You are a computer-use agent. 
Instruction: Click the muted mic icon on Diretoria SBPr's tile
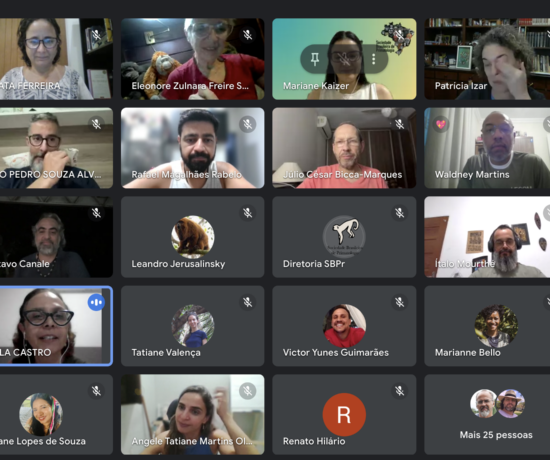click(400, 213)
